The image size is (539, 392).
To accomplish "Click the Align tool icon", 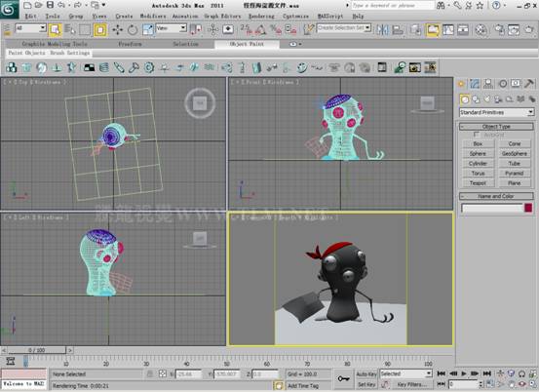I will (x=398, y=30).
